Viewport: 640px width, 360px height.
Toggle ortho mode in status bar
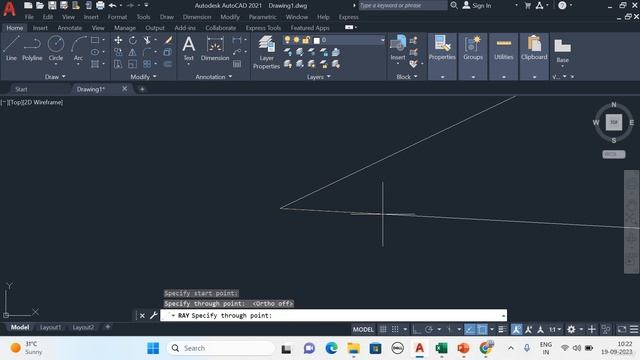[416, 329]
